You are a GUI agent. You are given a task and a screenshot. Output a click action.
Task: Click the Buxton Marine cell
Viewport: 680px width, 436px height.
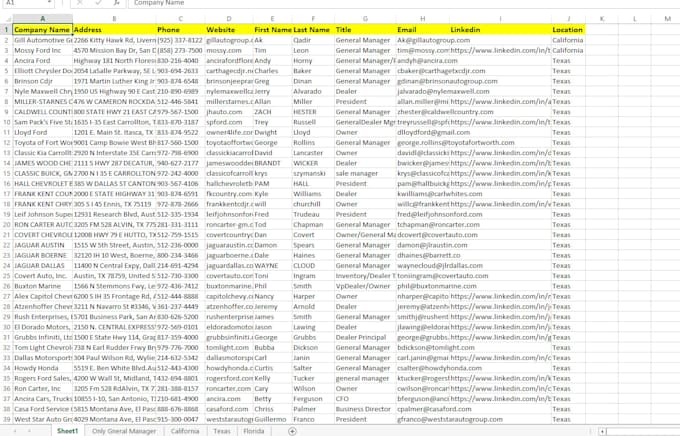pyautogui.click(x=42, y=286)
